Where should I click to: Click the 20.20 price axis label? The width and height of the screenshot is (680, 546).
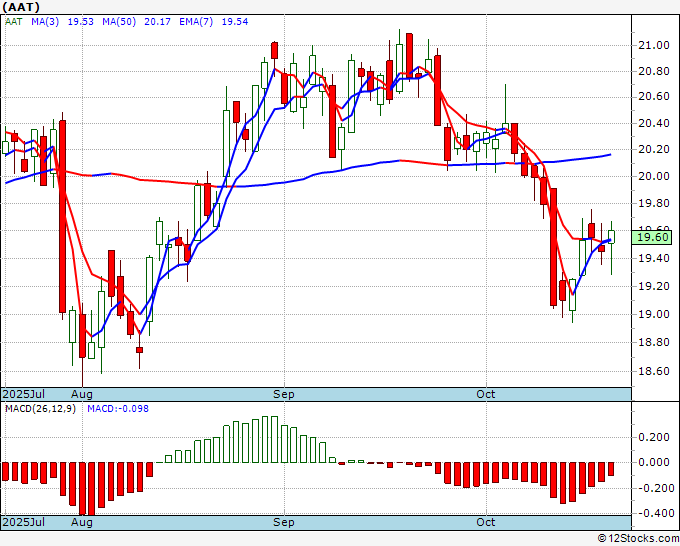pos(654,149)
